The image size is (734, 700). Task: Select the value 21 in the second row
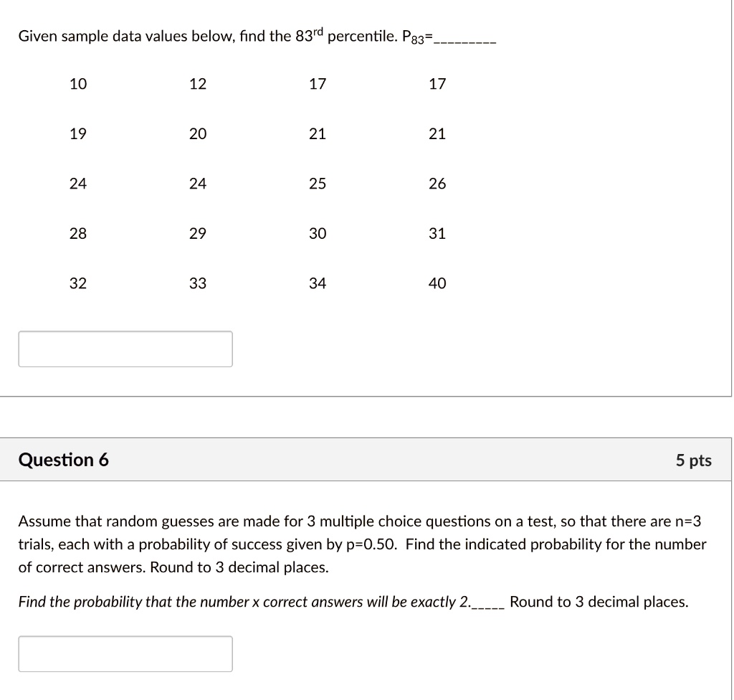click(x=318, y=133)
